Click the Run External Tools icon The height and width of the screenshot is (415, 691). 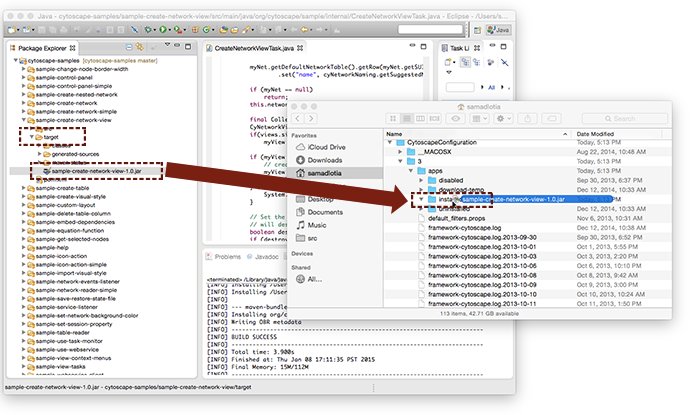click(x=177, y=30)
